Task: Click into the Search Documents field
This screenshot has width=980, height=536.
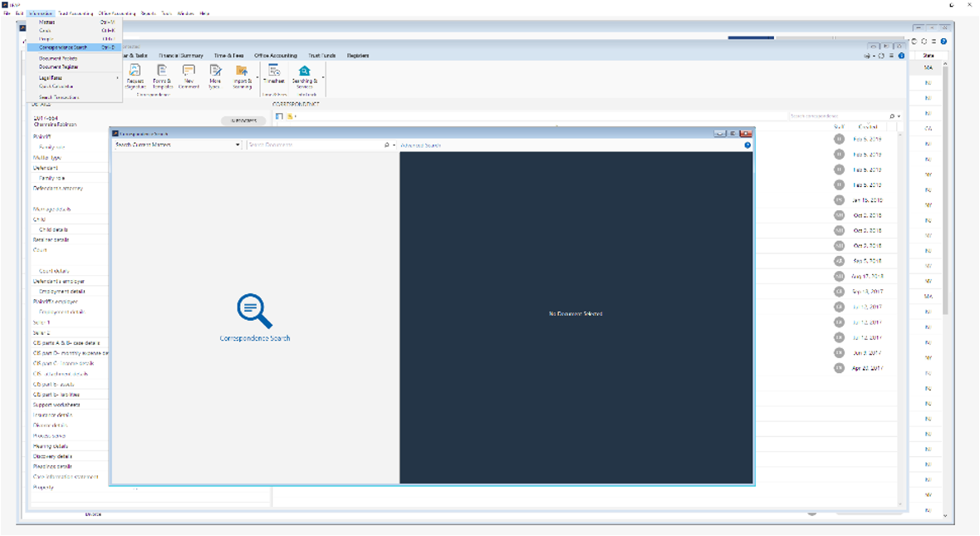Action: pos(314,145)
